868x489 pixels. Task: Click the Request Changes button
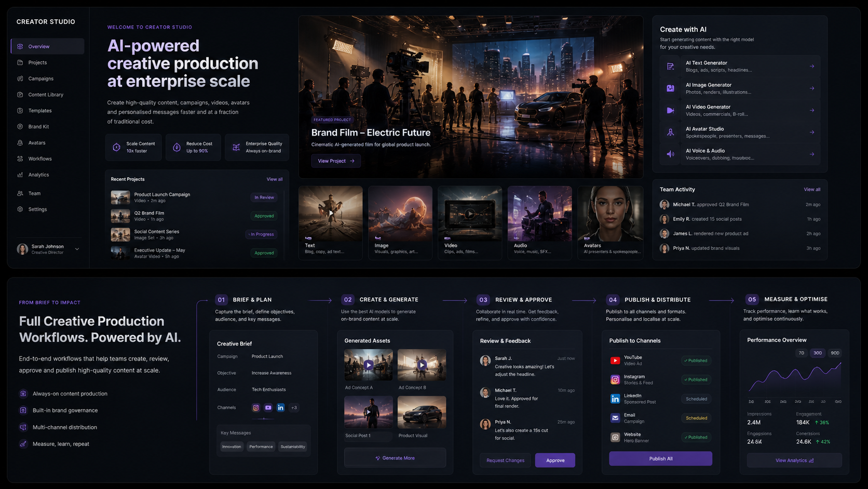point(505,460)
